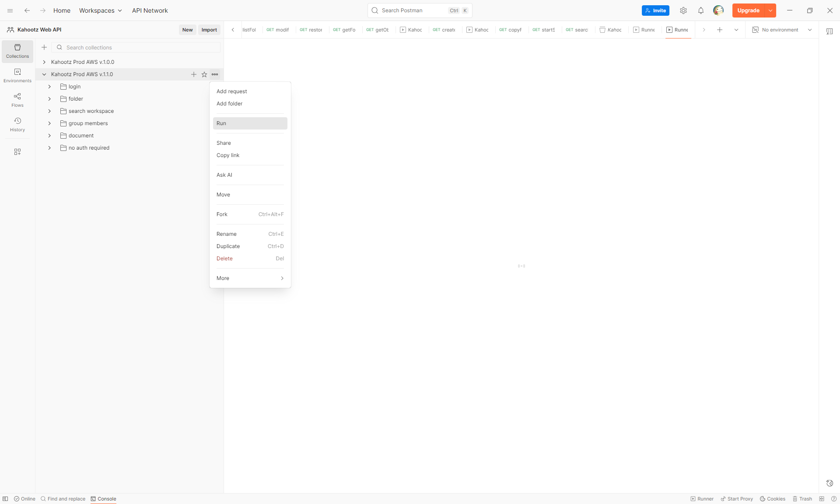Star the Kahootz Prod AWS v.1.1.0 collection

pyautogui.click(x=204, y=74)
